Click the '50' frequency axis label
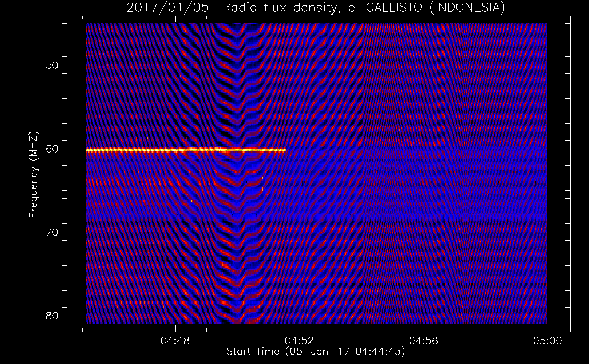This screenshot has height=364, width=589. 52,65
